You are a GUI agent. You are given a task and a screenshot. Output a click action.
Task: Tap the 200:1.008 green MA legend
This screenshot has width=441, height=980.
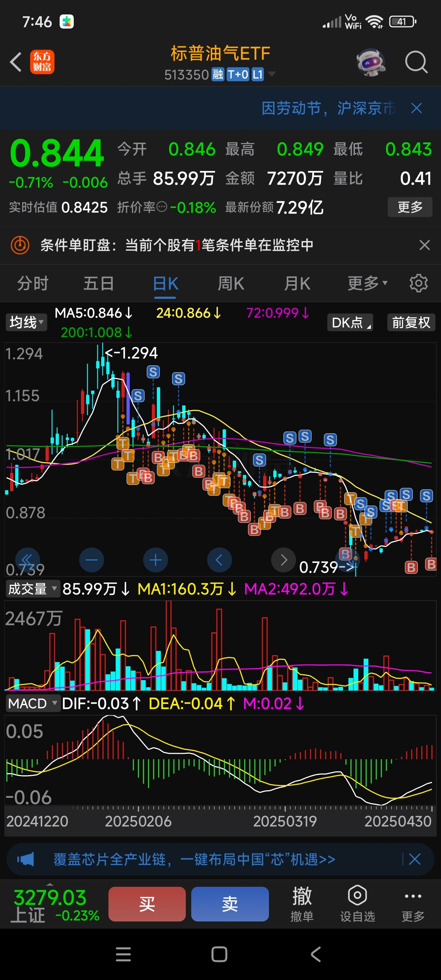(97, 332)
